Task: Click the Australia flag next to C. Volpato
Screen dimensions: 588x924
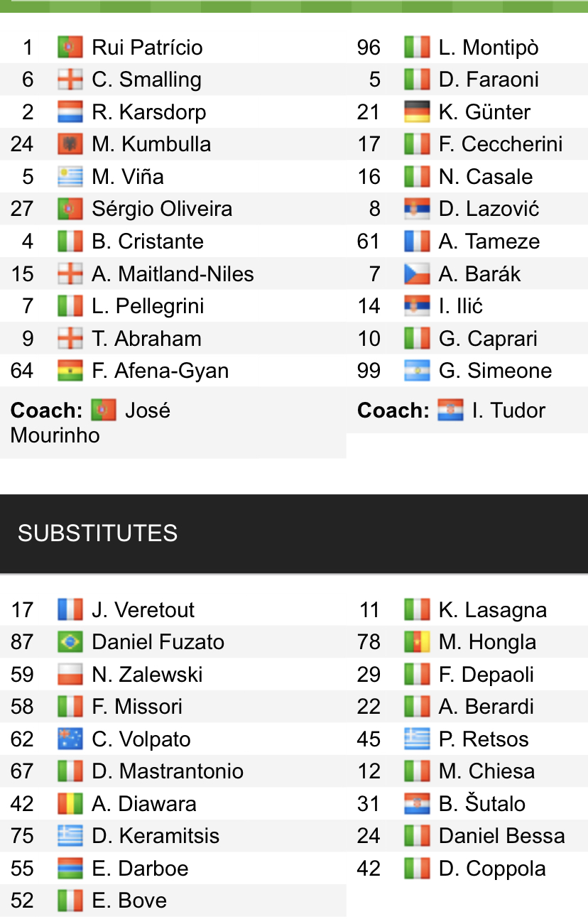Action: (x=70, y=739)
